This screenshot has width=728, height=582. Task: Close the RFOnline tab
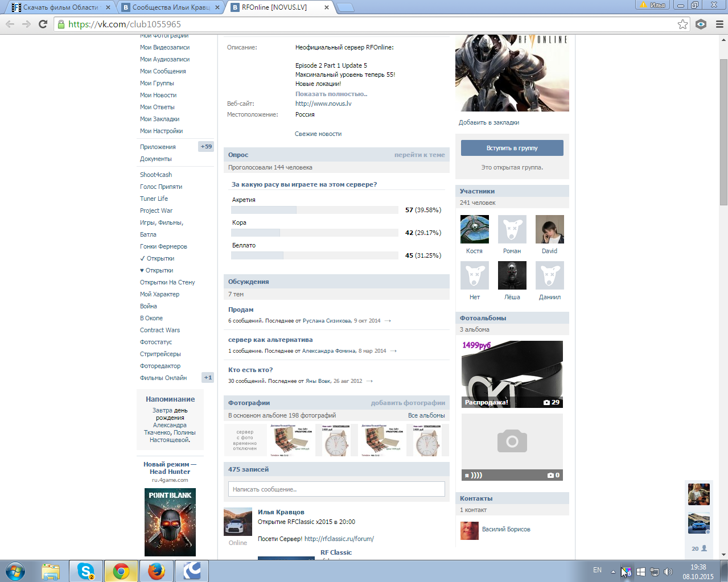[327, 7]
